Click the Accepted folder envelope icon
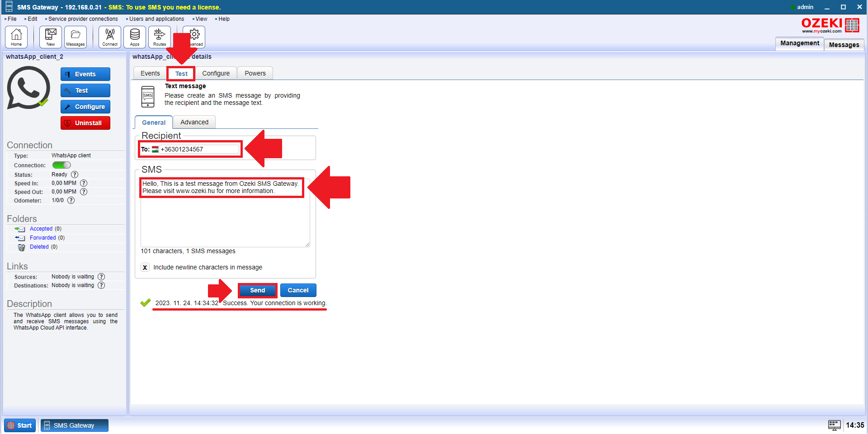This screenshot has width=868, height=434. 20,229
